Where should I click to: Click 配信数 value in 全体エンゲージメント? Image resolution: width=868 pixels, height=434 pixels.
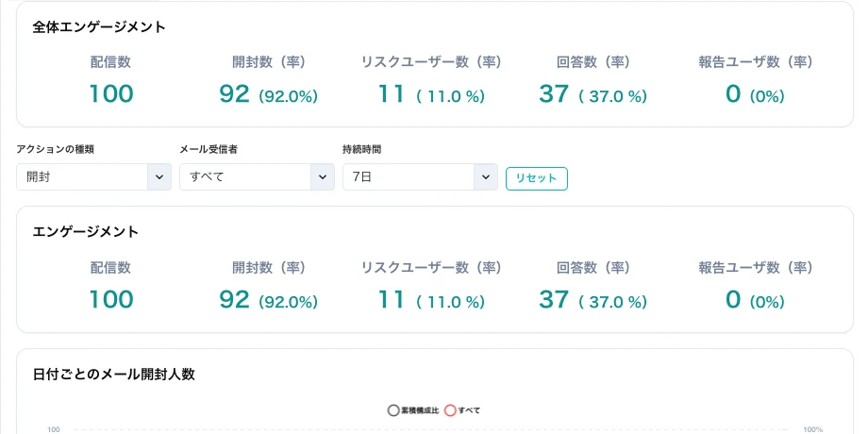pyautogui.click(x=111, y=94)
